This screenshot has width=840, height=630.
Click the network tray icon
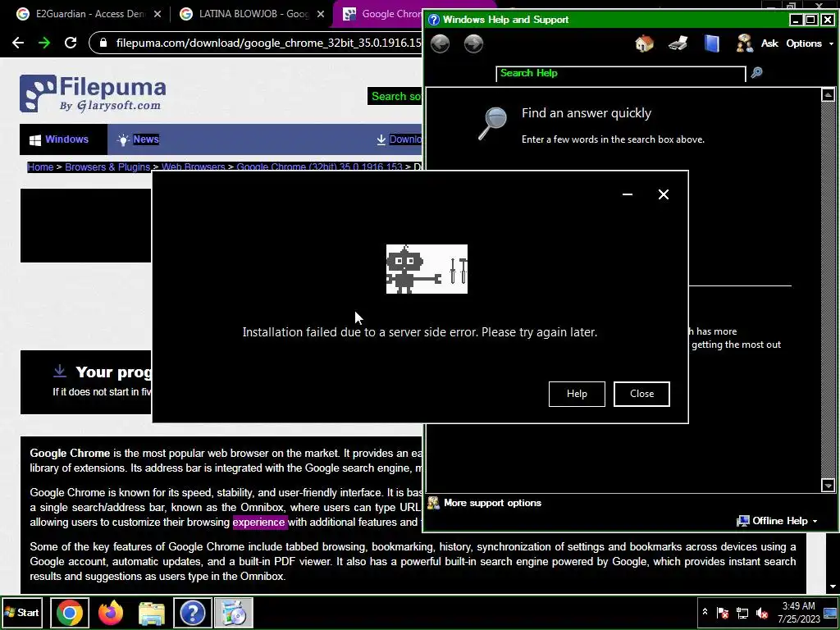coord(742,612)
